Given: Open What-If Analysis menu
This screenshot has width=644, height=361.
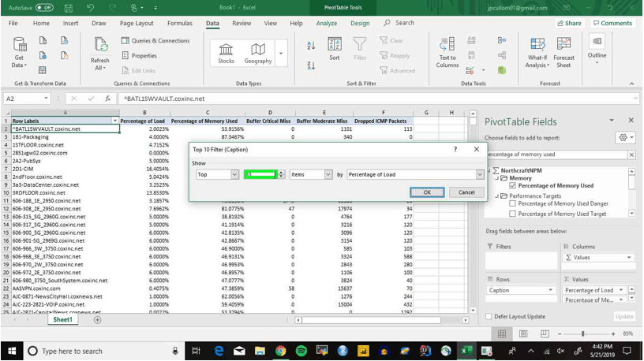Looking at the screenshot, I should (537, 53).
